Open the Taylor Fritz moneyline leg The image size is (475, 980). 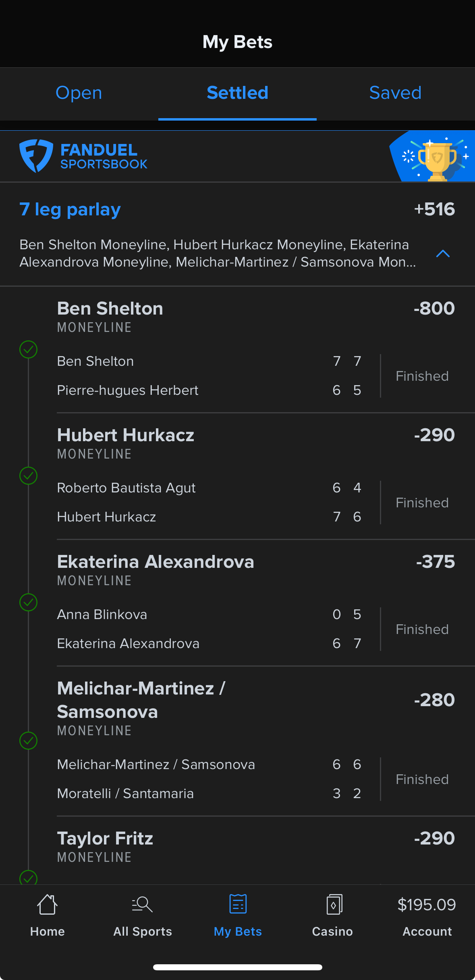tap(105, 839)
